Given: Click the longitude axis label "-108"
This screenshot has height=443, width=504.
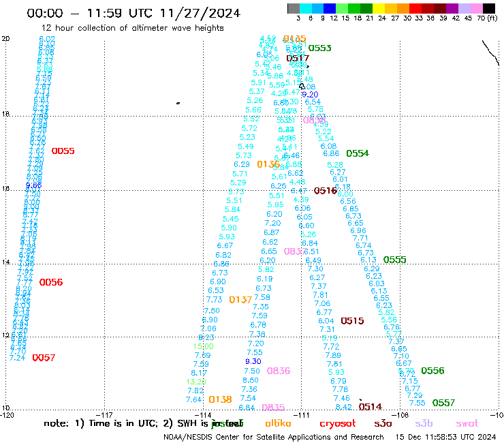Looking at the screenshot, I should 400,415.
